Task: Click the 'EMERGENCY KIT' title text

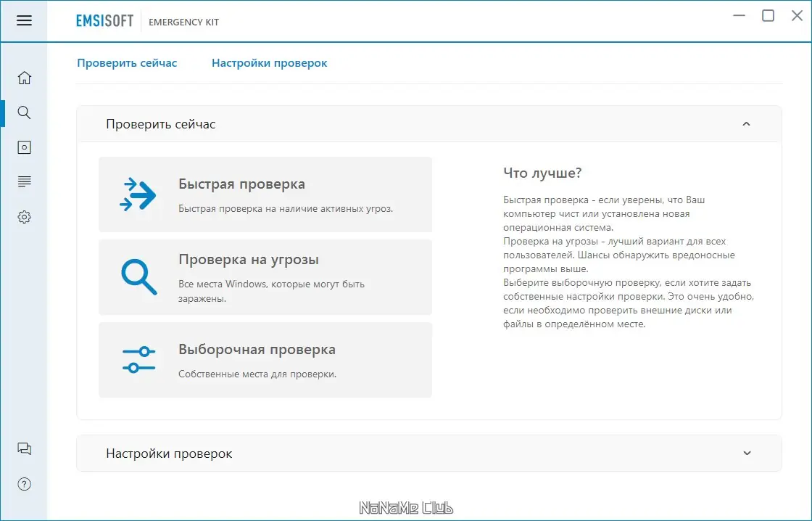Action: point(184,22)
